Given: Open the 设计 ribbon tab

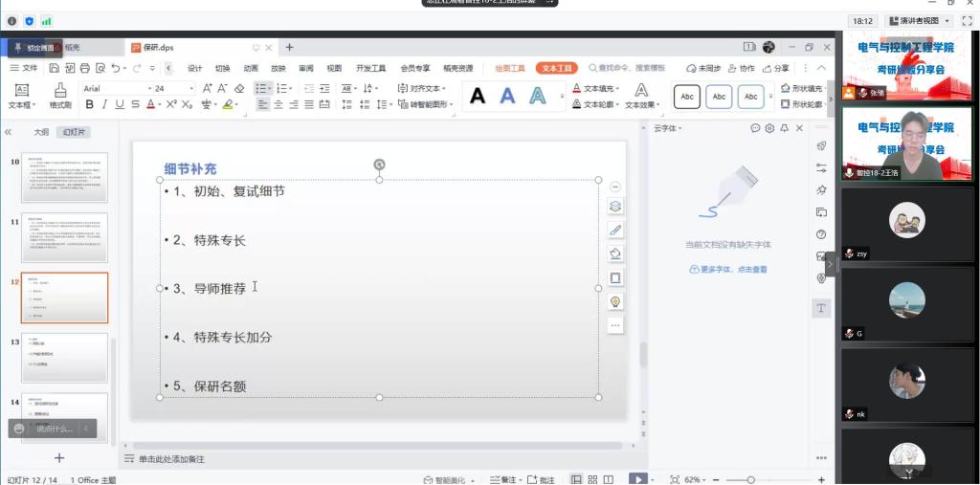Looking at the screenshot, I should pyautogui.click(x=195, y=68).
